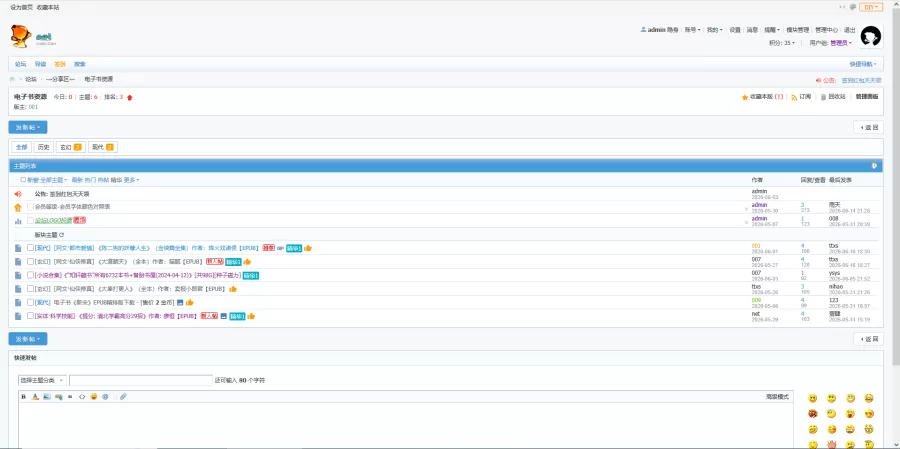Expand the 快捷导航 quick navigation menu

(863, 64)
